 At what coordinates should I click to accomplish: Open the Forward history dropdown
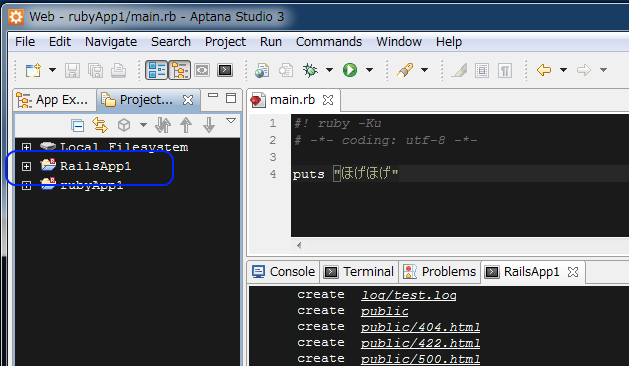603,70
